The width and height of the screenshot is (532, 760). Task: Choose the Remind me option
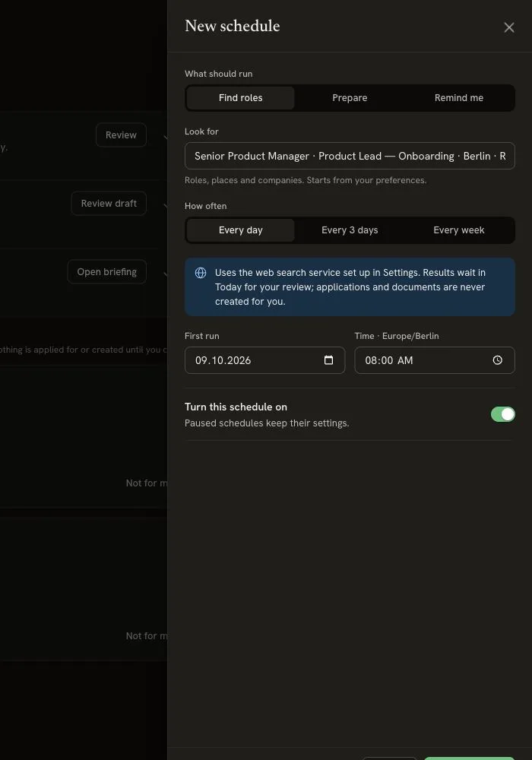coord(459,98)
